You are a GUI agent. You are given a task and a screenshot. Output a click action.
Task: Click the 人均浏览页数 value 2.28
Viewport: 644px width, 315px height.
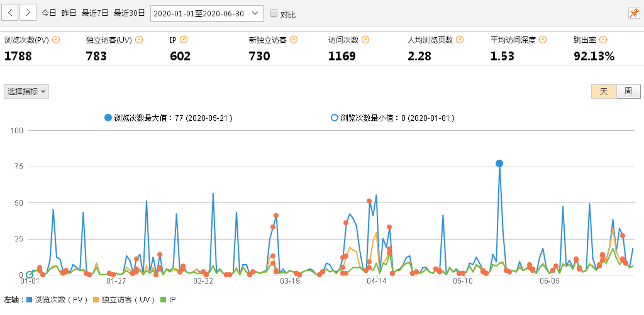tap(419, 56)
